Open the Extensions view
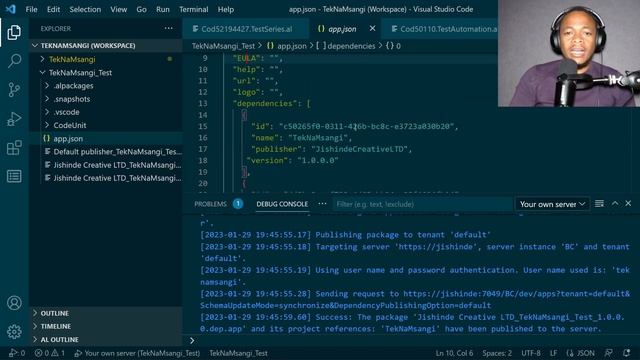Viewport: 640px width, 360px height. click(14, 148)
